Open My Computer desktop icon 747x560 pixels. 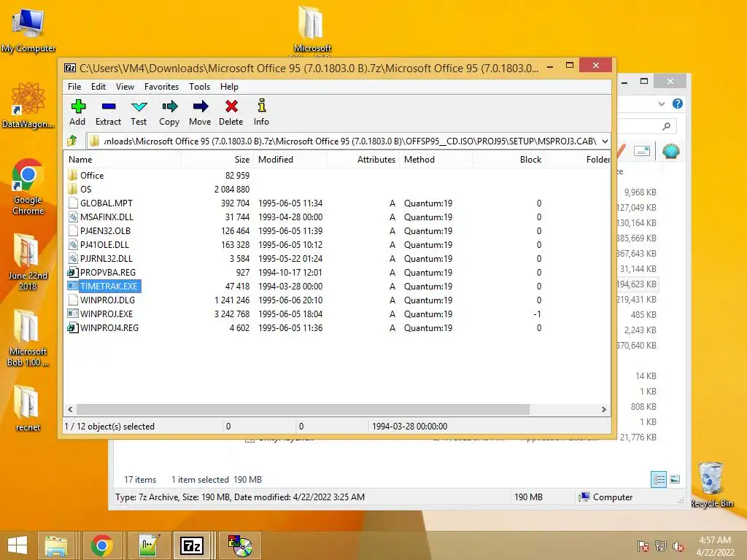pyautogui.click(x=28, y=30)
